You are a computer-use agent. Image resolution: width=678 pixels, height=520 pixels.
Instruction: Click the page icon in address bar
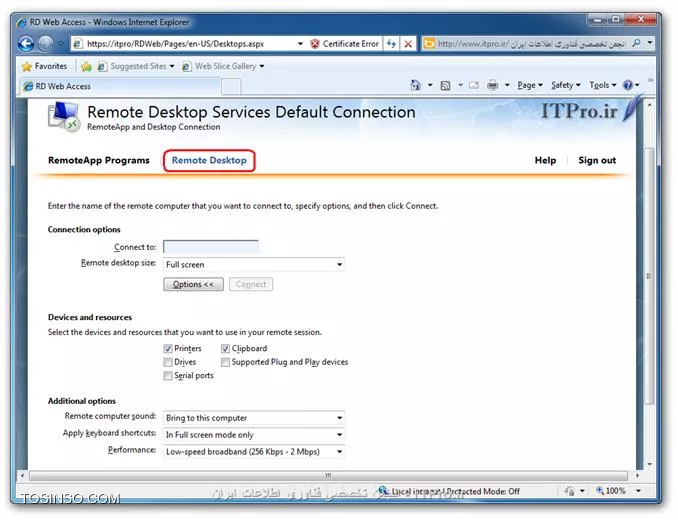pyautogui.click(x=78, y=44)
